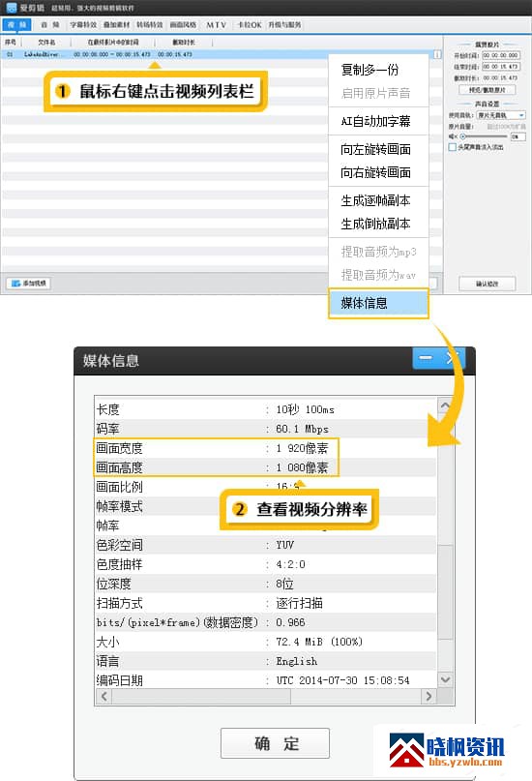Switch to the 字幕特效 tab
The height and width of the screenshot is (781, 532).
point(83,25)
